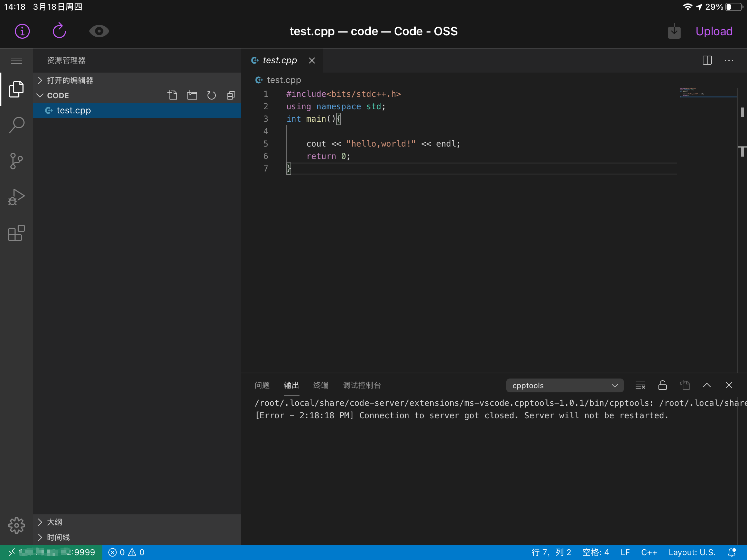
Task: Toggle lock scrolling in the output panel
Action: (x=662, y=385)
